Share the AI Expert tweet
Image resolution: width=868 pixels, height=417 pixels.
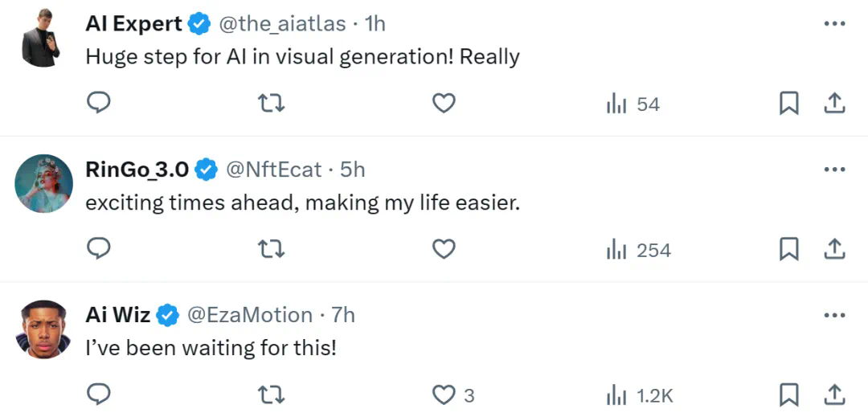coord(834,104)
